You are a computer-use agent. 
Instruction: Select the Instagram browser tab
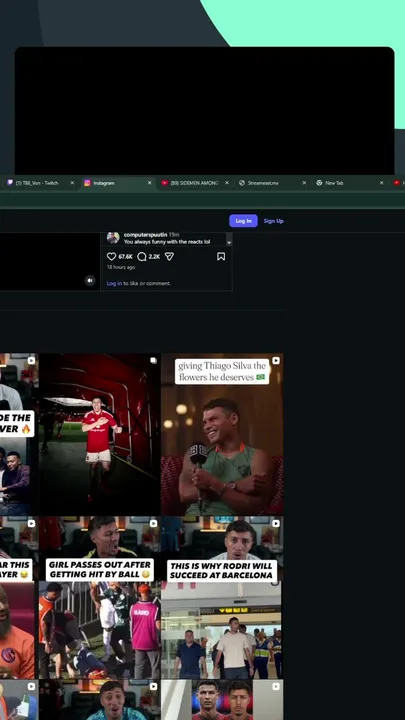pyautogui.click(x=118, y=183)
